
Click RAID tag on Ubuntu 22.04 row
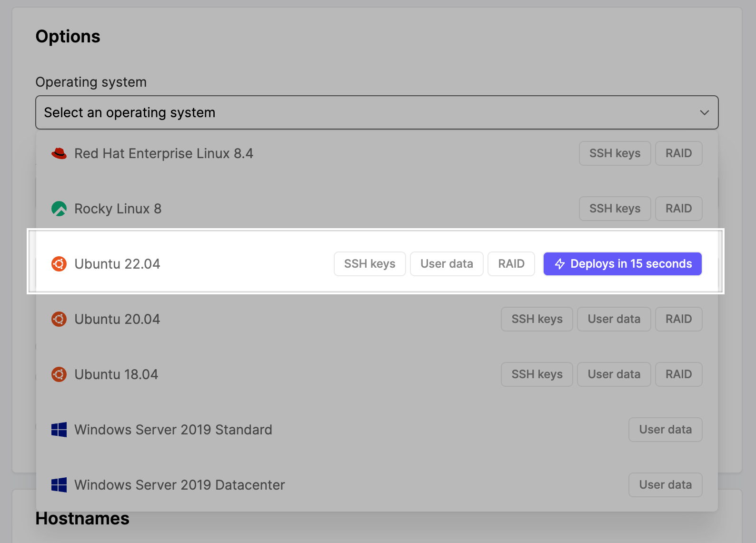tap(511, 264)
